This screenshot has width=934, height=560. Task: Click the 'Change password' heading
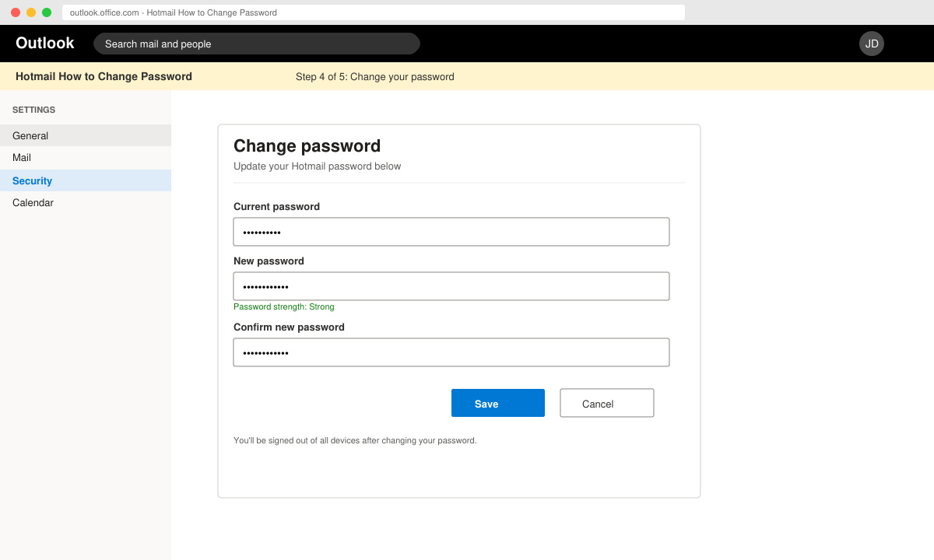coord(307,146)
